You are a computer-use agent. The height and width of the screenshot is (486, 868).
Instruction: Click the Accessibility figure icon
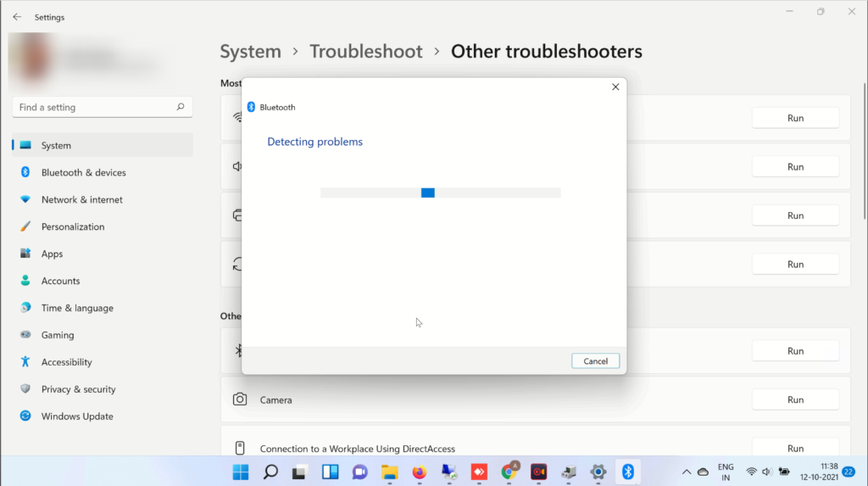[x=25, y=362]
